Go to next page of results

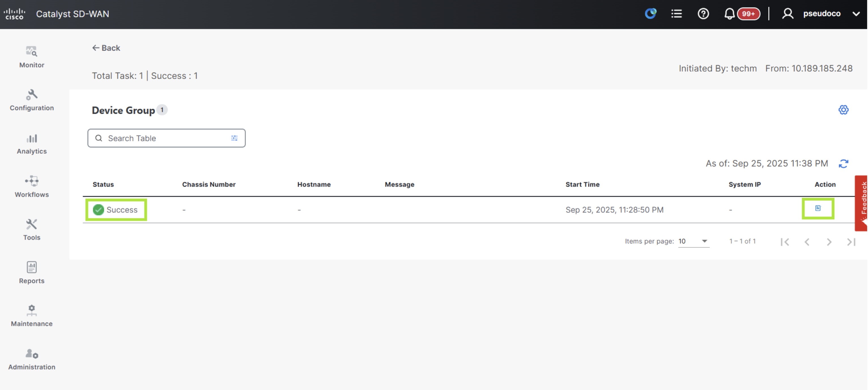coord(829,242)
